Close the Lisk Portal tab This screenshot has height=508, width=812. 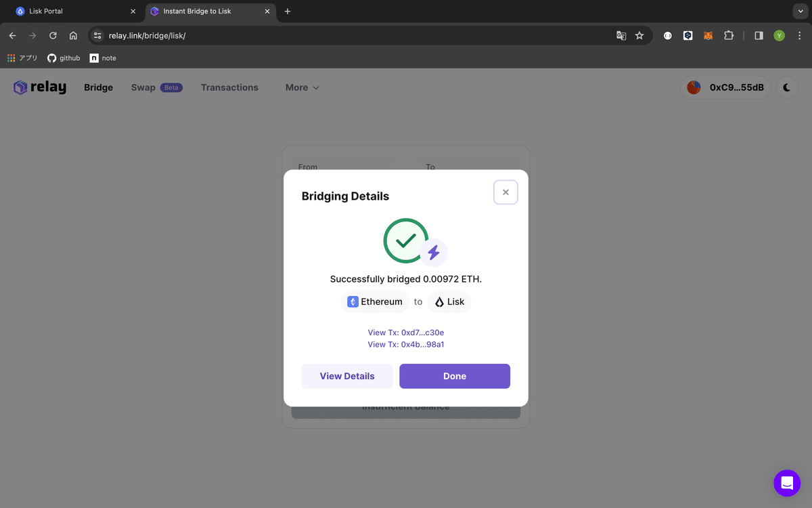tap(133, 12)
